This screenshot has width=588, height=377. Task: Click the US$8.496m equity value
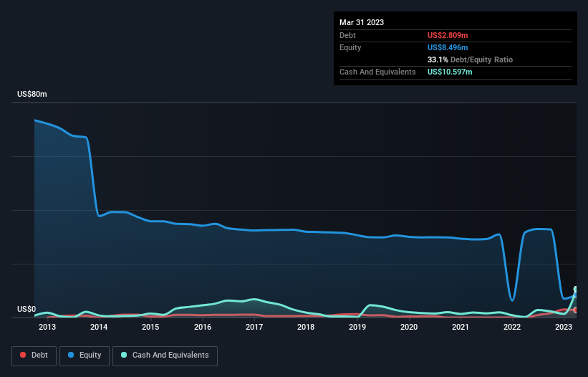click(x=448, y=47)
